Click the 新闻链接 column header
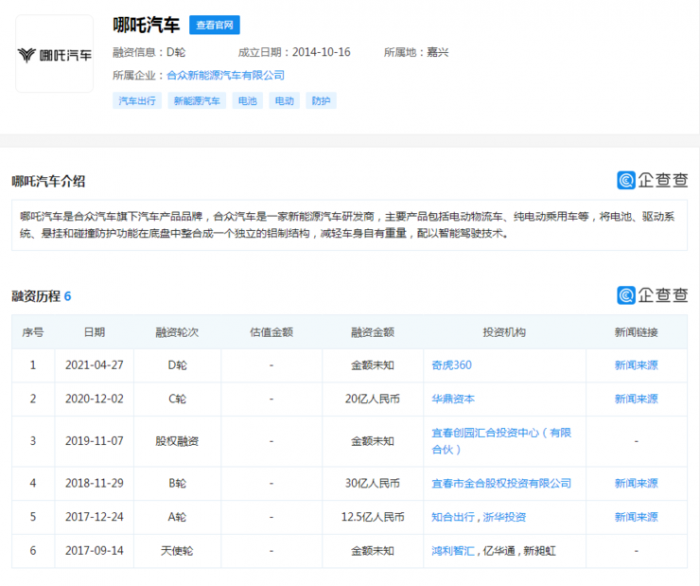 click(x=636, y=332)
